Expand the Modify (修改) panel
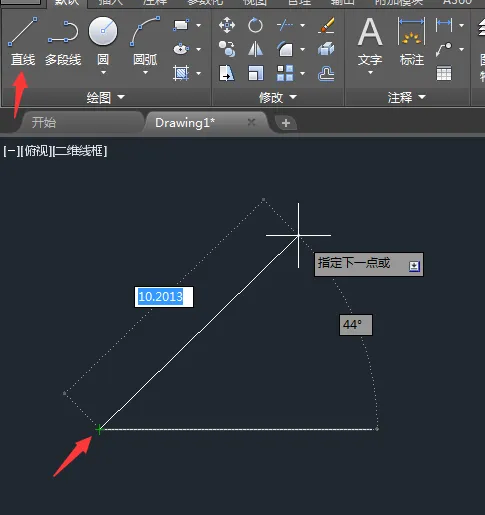The width and height of the screenshot is (485, 515). [278, 97]
